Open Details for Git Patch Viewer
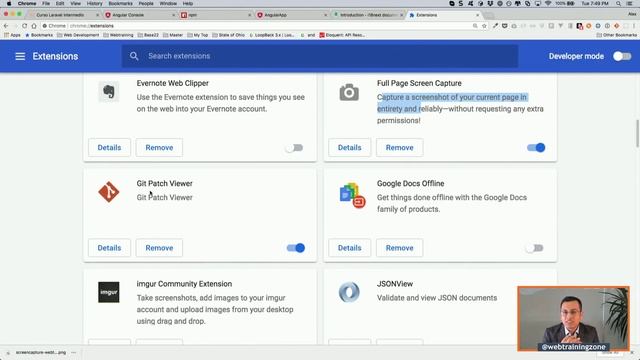This screenshot has width=640, height=360. click(x=109, y=248)
